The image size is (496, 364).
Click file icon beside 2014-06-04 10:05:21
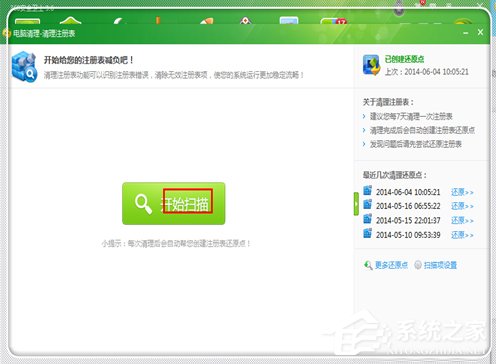click(367, 190)
